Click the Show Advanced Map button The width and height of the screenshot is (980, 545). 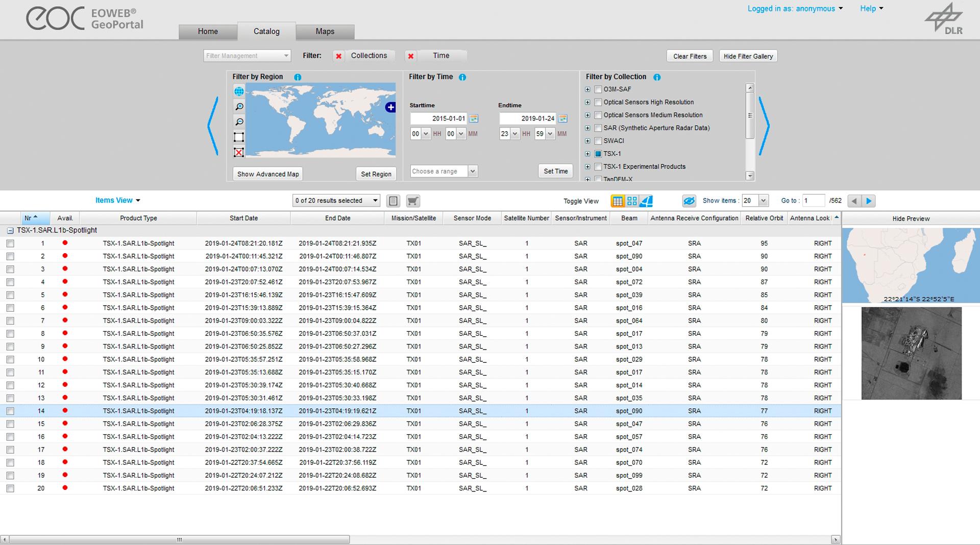coord(268,174)
